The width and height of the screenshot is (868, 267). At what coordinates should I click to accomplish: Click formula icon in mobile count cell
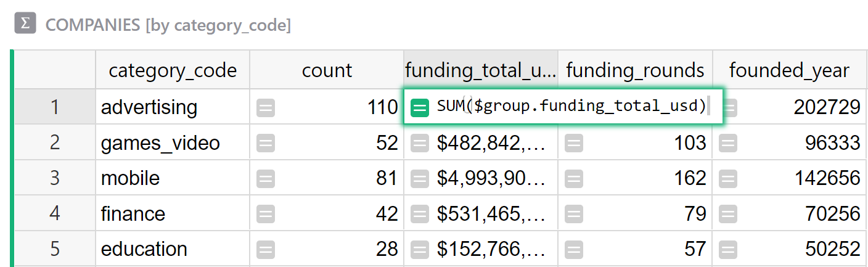pyautogui.click(x=266, y=179)
